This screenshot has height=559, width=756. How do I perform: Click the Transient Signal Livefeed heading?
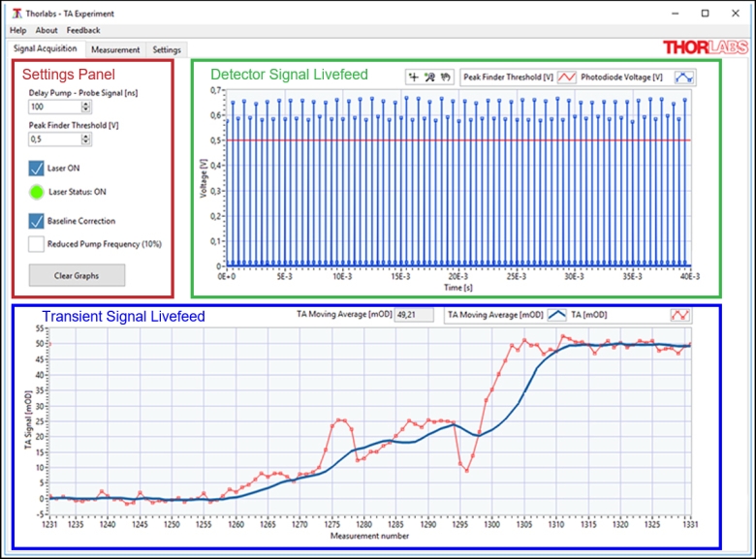coord(123,316)
